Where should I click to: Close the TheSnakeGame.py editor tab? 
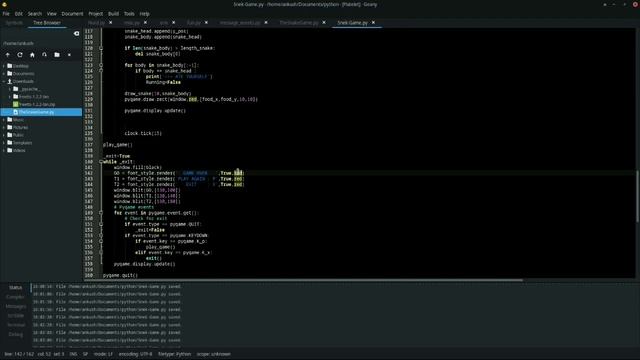click(x=324, y=23)
